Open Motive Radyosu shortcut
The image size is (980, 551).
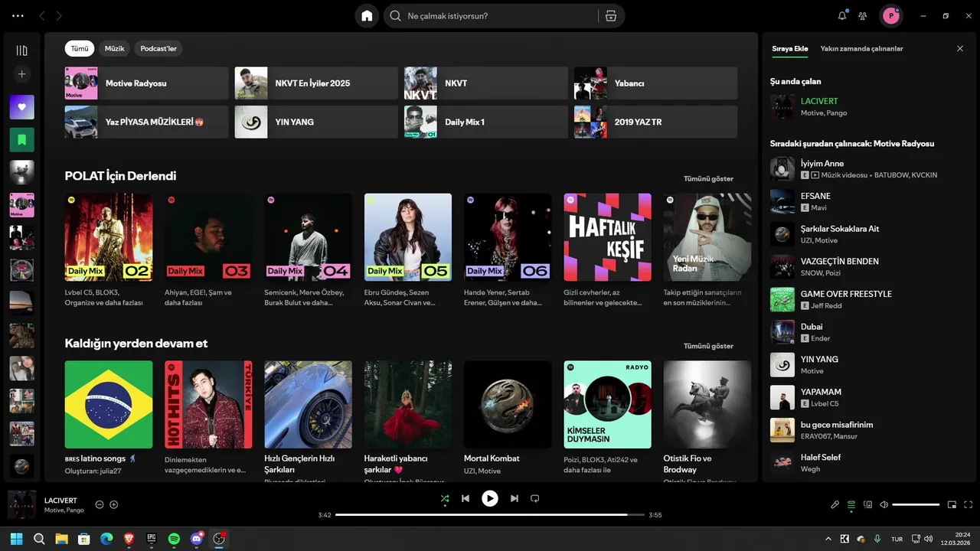coord(146,83)
